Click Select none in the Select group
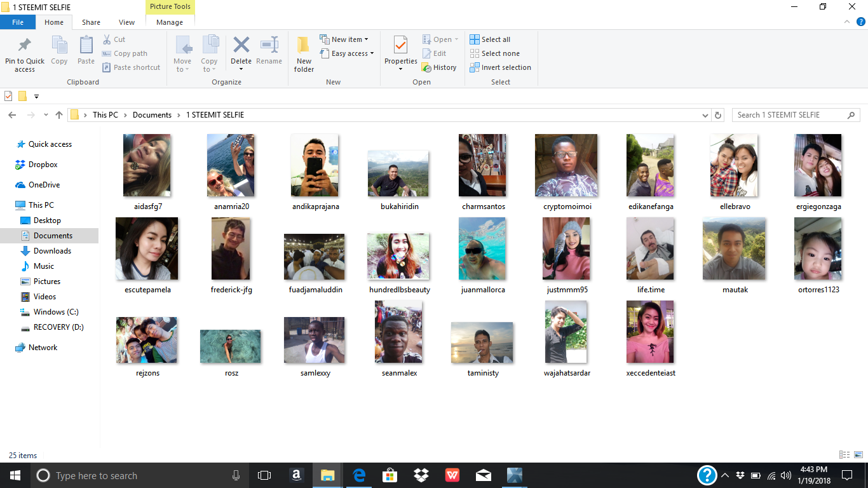The image size is (868, 488). [x=495, y=53]
